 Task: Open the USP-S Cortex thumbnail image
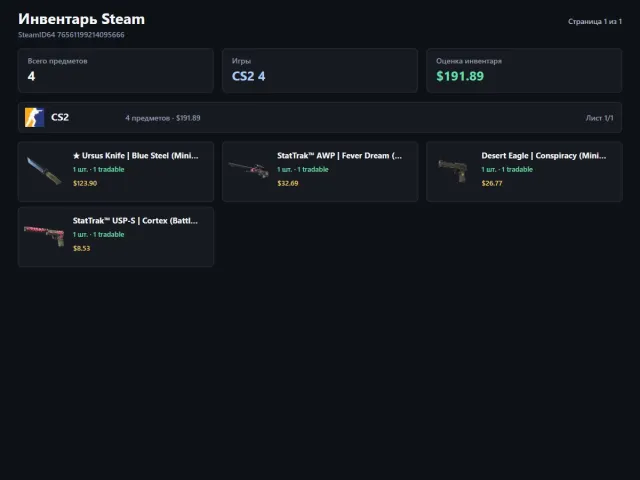pyautogui.click(x=44, y=236)
